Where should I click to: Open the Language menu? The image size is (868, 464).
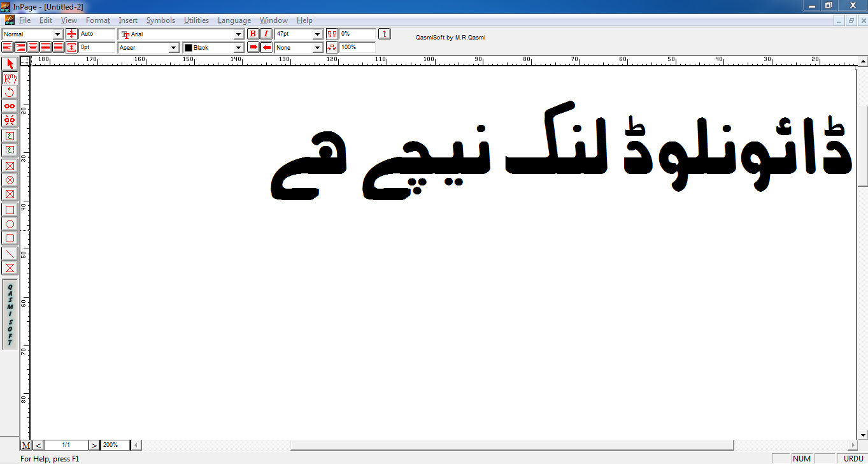pyautogui.click(x=234, y=20)
